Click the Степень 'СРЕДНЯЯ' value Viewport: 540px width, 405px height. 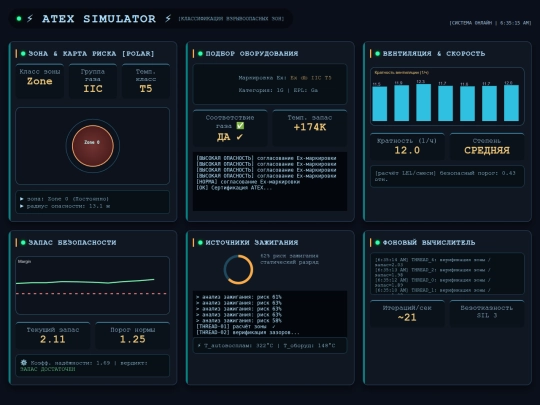(x=487, y=150)
